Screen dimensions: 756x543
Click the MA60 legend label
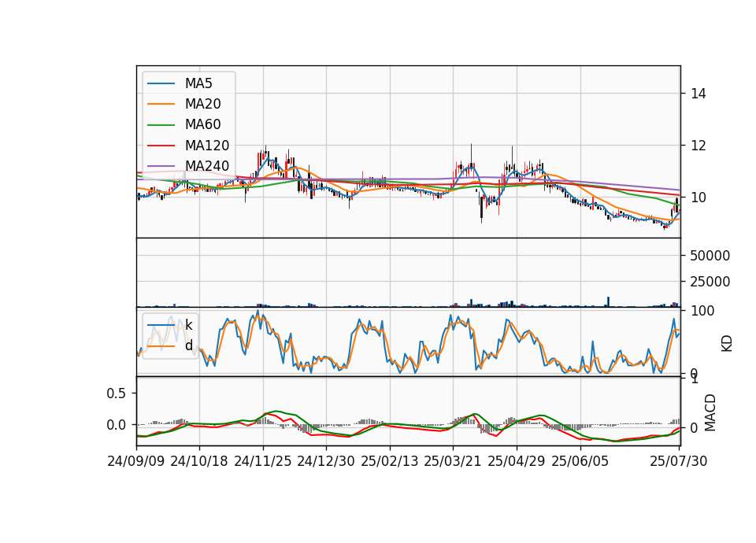(x=202, y=125)
